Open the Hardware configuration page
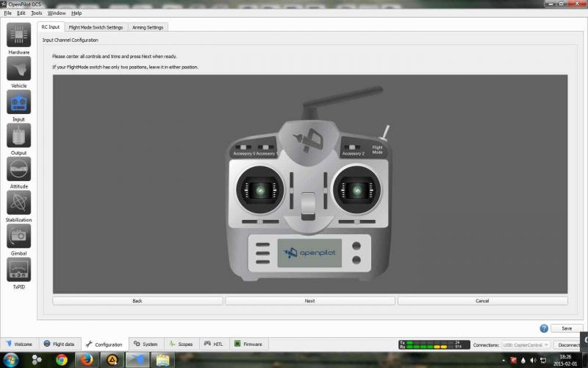Image resolution: width=588 pixels, height=368 pixels. [x=18, y=35]
